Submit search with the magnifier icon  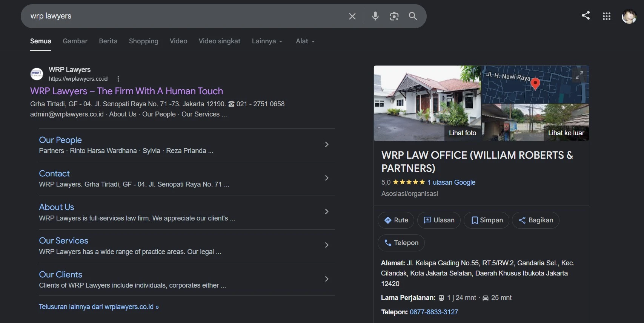pos(413,16)
